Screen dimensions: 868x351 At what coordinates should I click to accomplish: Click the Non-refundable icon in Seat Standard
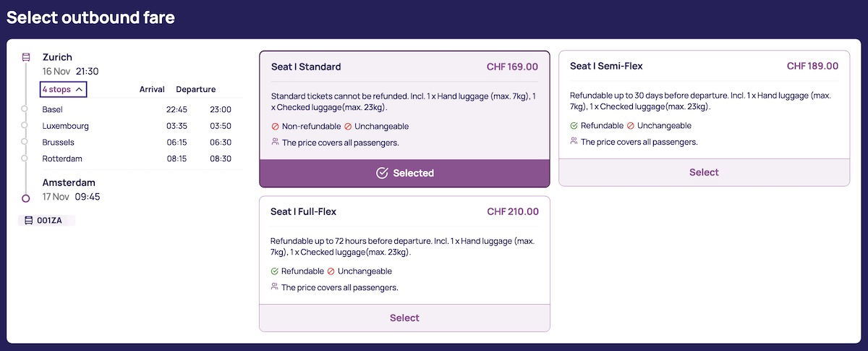(275, 126)
